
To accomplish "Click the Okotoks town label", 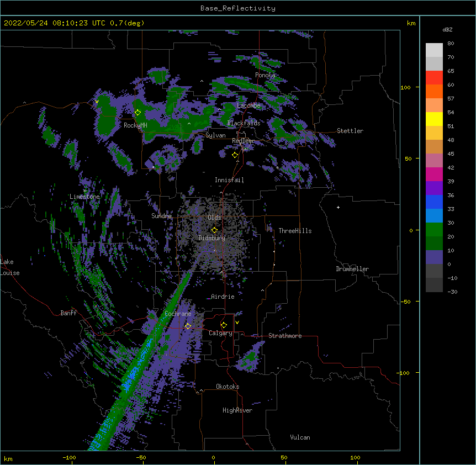I will [x=228, y=387].
